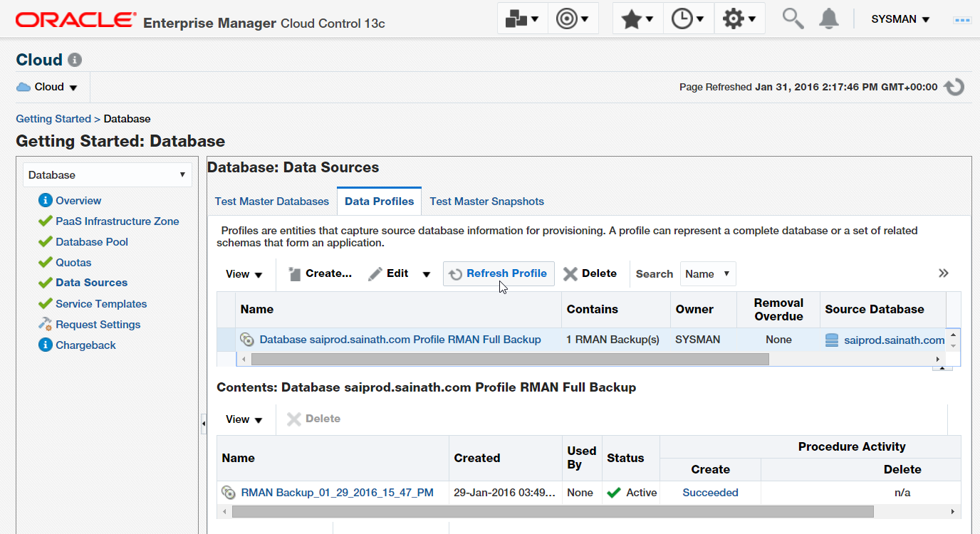Open Data Sources in sidebar
The width and height of the screenshot is (980, 534).
91,283
